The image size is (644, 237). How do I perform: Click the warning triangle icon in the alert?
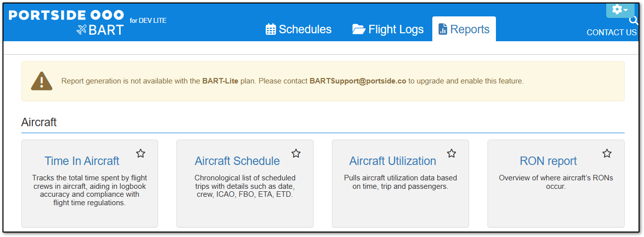coord(41,81)
